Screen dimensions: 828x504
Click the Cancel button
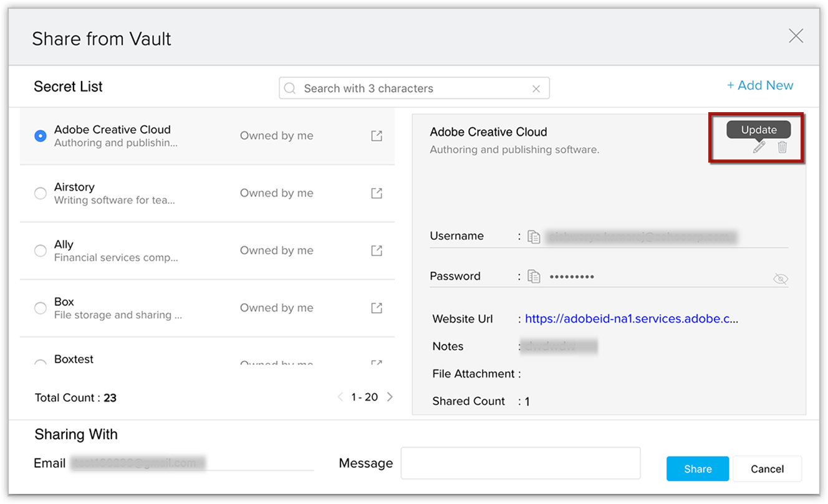tap(767, 469)
